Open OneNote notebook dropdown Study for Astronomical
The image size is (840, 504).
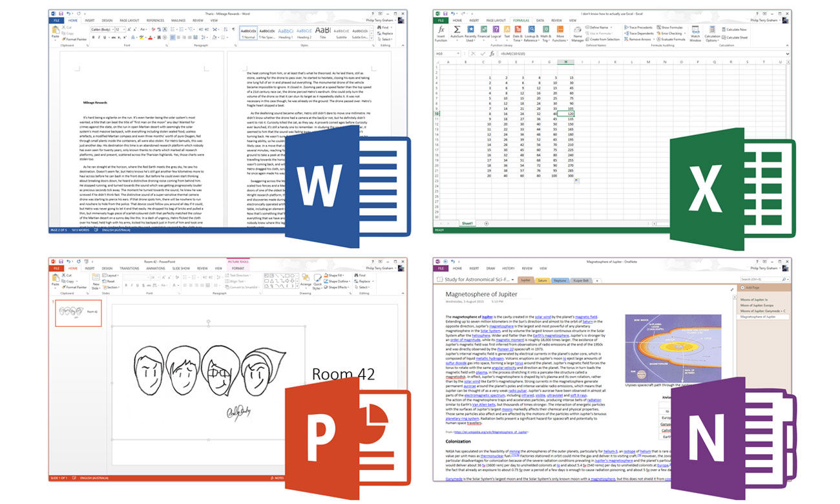pyautogui.click(x=475, y=280)
